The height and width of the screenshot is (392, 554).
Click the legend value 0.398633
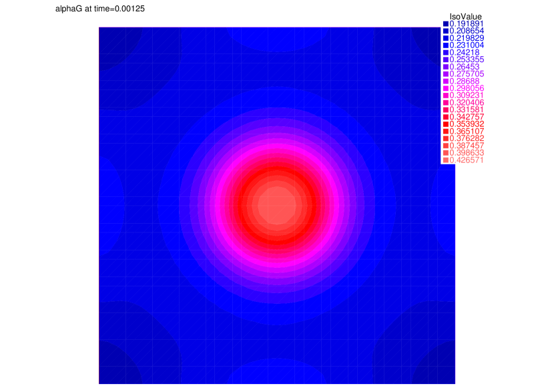467,153
